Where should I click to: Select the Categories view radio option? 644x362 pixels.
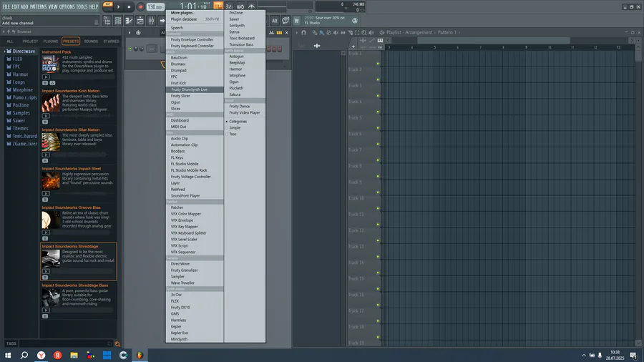pos(236,122)
